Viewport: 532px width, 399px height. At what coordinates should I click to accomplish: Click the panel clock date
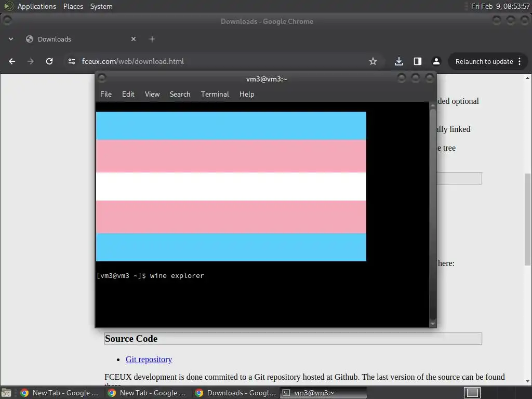tap(500, 6)
